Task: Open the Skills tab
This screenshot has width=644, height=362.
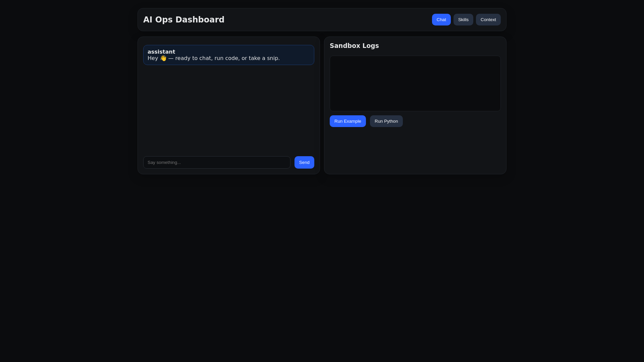Action: coord(463,20)
